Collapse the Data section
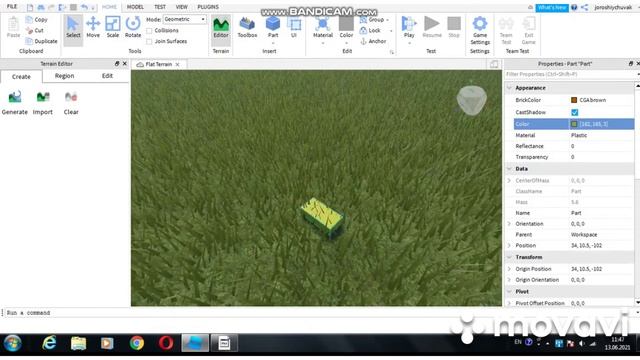The height and width of the screenshot is (360, 640). click(509, 169)
